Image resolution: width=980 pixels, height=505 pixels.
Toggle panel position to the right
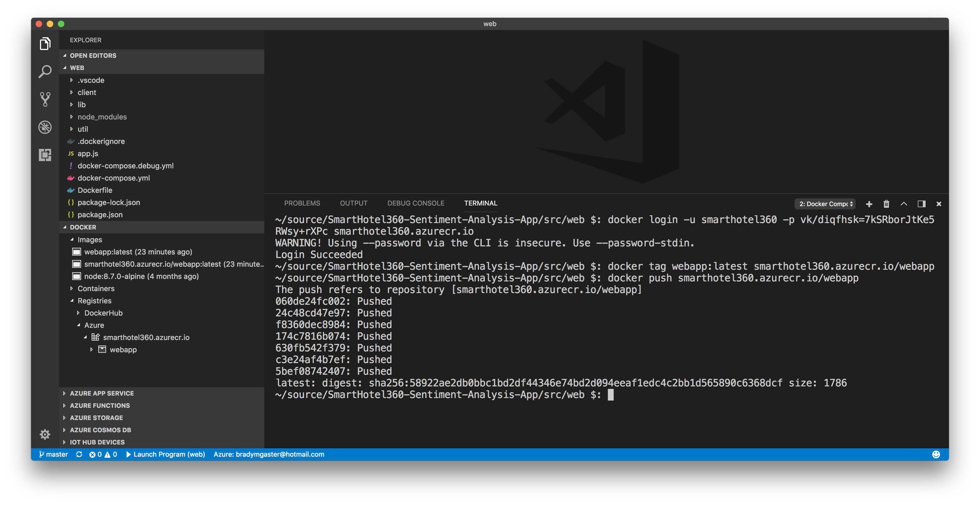[921, 204]
